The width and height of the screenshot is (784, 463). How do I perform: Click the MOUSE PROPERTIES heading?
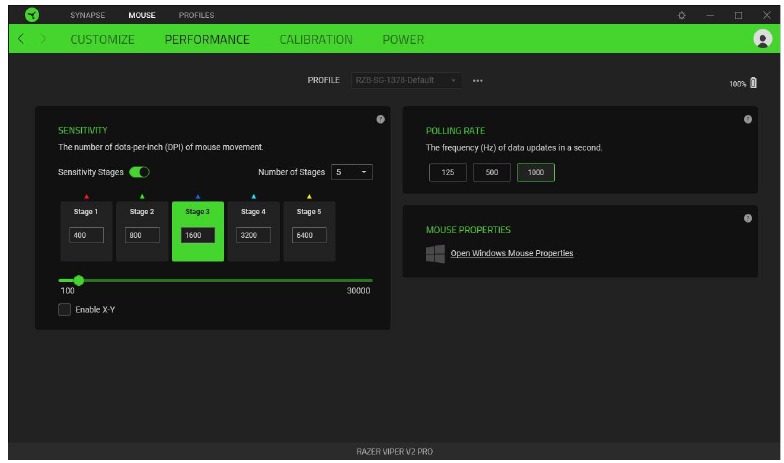point(468,230)
